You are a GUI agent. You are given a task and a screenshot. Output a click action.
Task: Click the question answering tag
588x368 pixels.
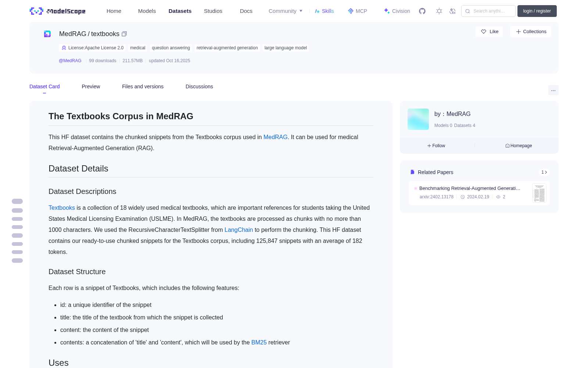pos(171,48)
